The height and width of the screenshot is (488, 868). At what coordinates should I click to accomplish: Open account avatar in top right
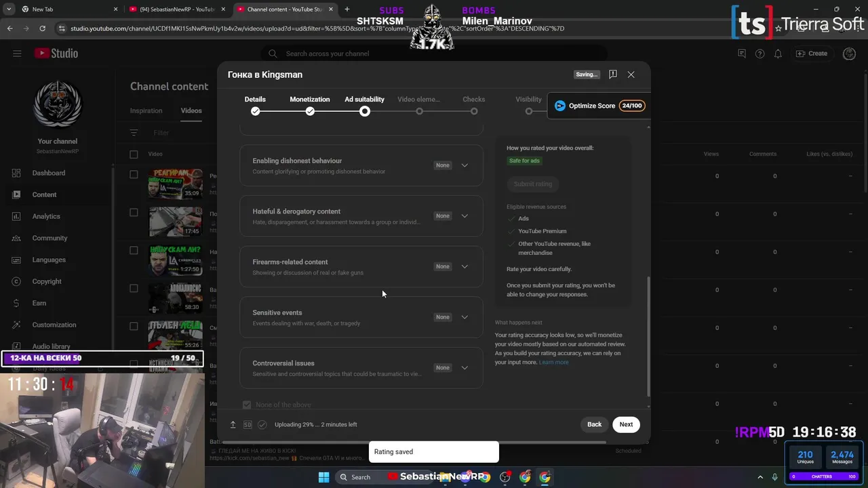[x=849, y=54]
